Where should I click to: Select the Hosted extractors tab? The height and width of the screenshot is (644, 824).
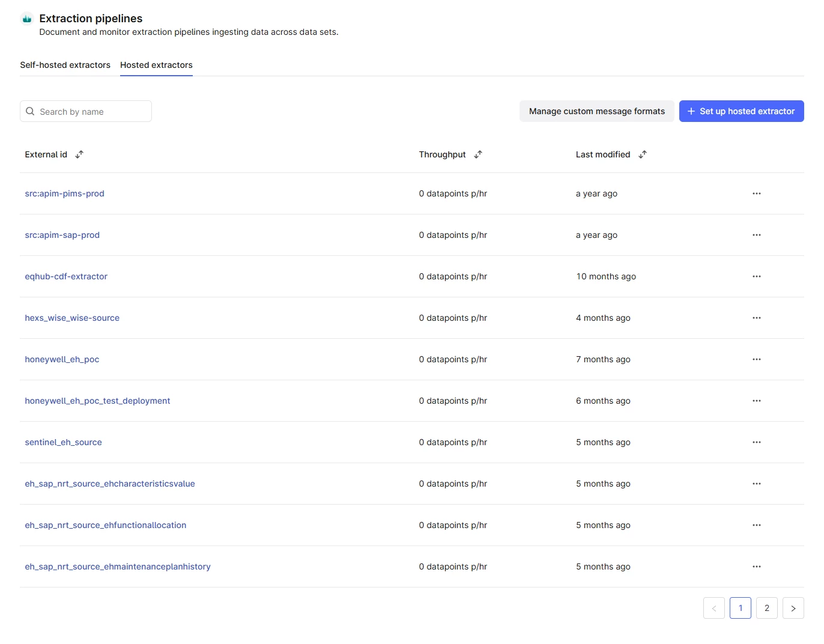(156, 65)
